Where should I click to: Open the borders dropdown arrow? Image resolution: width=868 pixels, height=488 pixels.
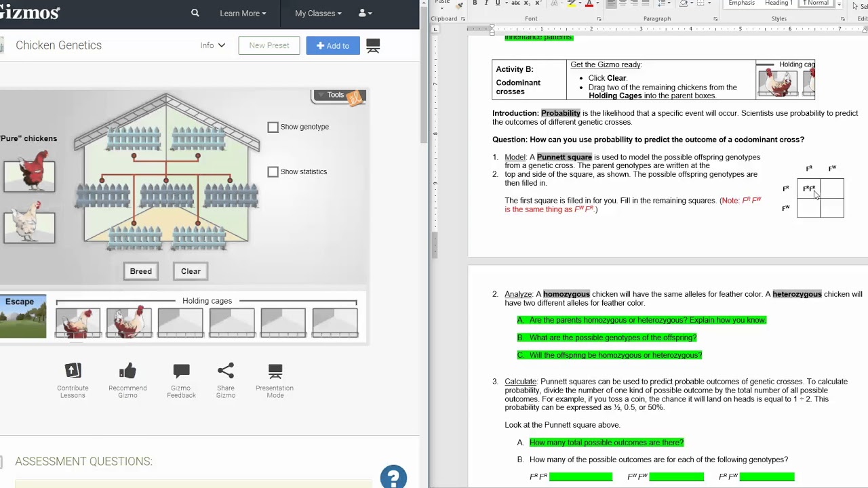pyautogui.click(x=709, y=3)
